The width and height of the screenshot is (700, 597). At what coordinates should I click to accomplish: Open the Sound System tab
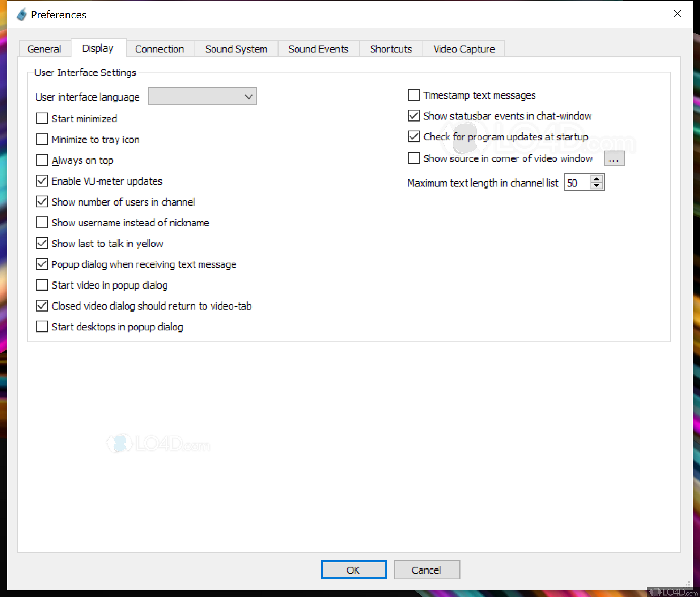(x=236, y=49)
